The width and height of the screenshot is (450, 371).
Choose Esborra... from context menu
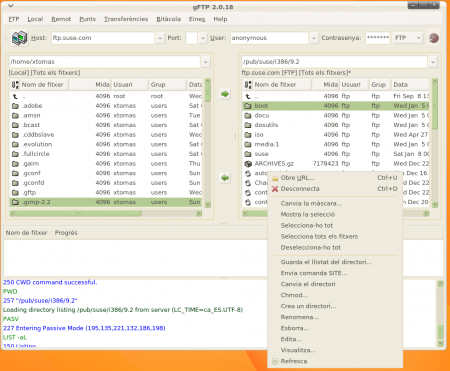click(335, 328)
